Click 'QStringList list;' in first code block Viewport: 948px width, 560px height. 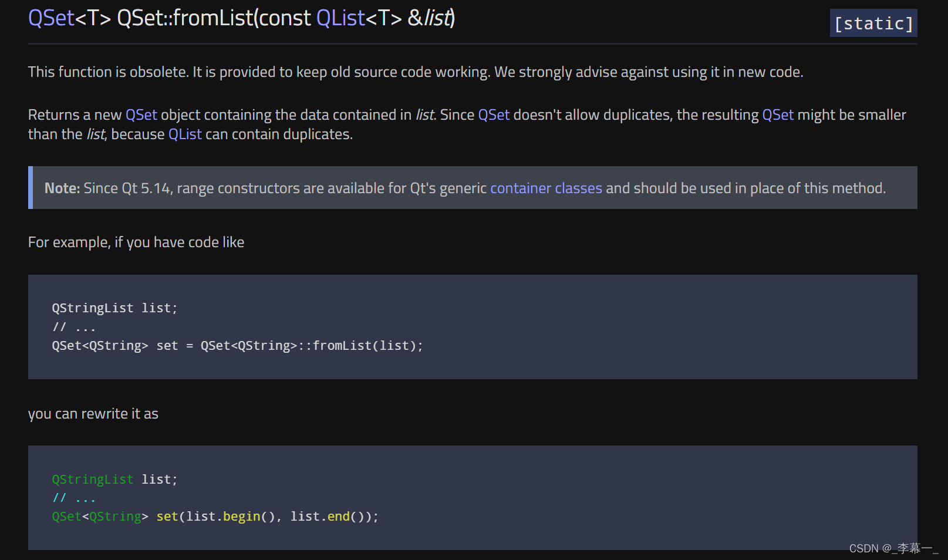114,308
